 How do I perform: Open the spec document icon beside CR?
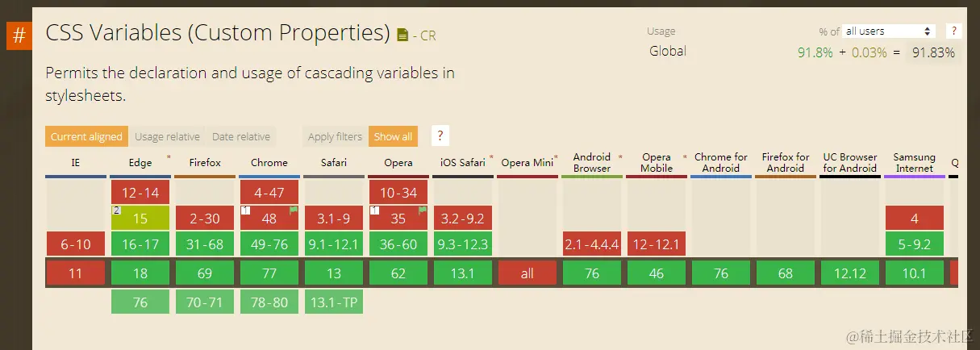point(403,35)
